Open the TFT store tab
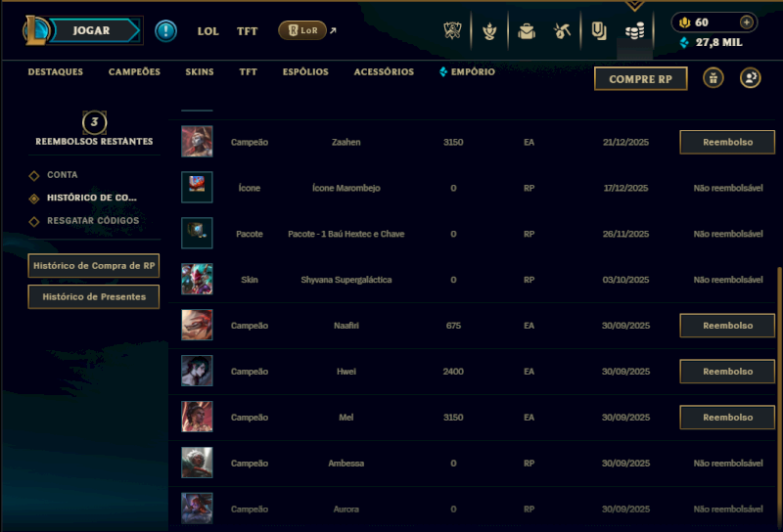Viewport: 783px width, 532px height. (248, 71)
